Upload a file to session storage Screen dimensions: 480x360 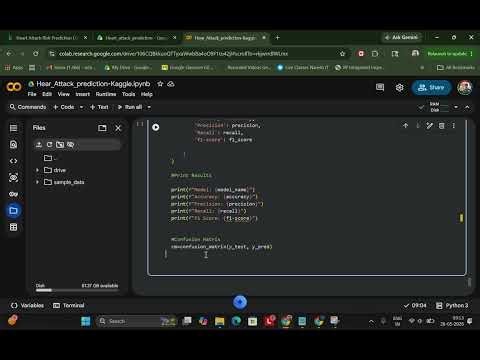(39, 144)
